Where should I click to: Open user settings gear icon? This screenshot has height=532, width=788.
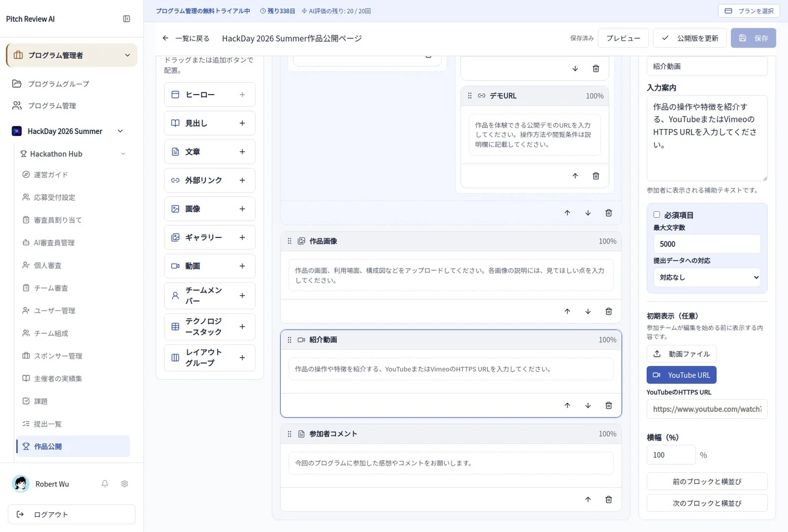[125, 484]
